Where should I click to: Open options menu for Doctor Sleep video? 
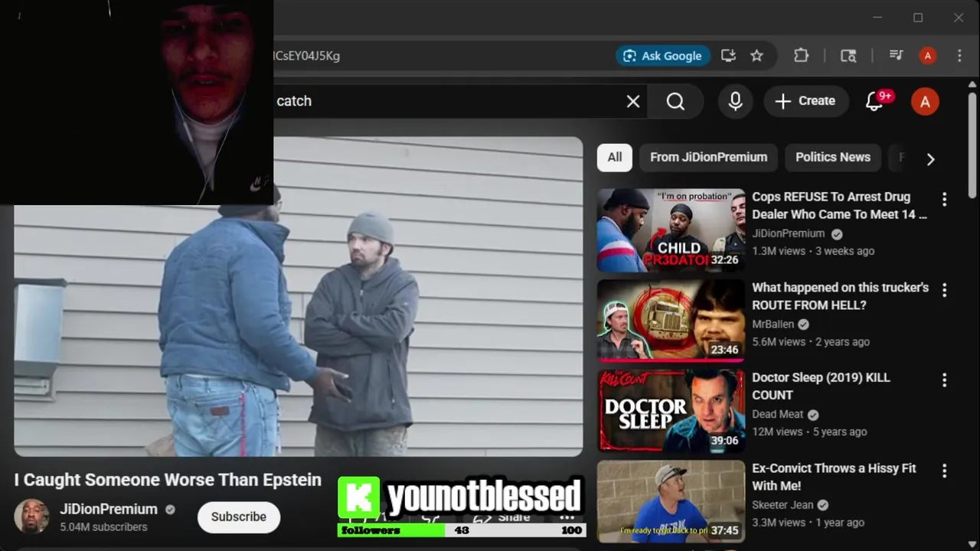tap(944, 380)
